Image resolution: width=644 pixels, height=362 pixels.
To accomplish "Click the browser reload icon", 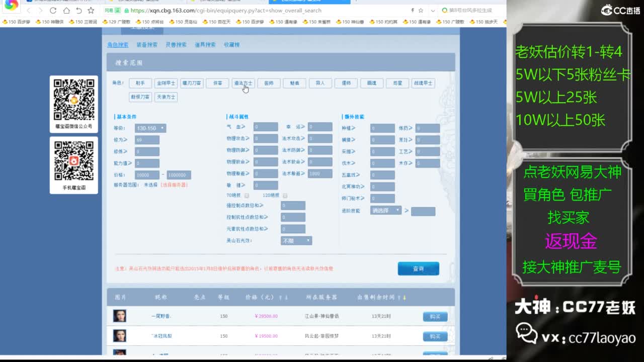I will pyautogui.click(x=53, y=11).
